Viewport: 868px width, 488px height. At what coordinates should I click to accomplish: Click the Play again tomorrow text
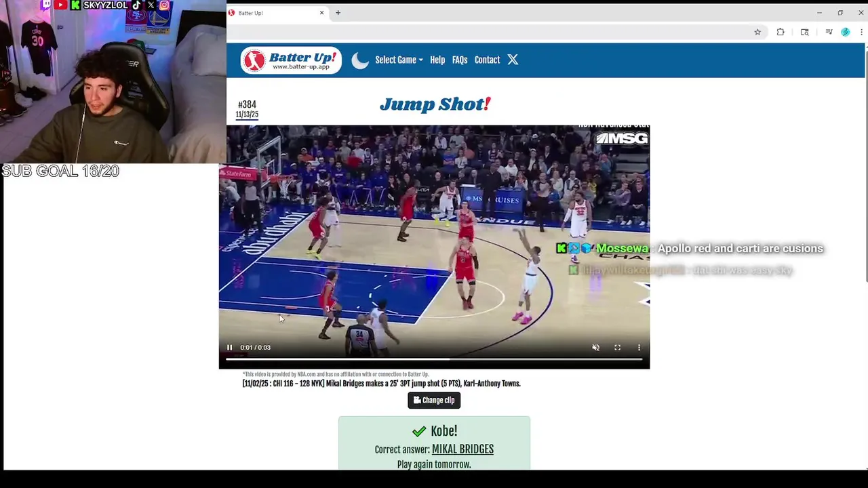[x=434, y=465]
